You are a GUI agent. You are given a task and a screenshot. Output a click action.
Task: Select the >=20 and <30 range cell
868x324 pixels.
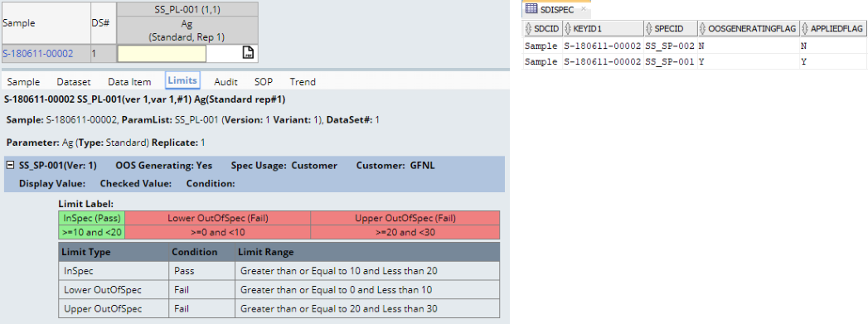click(x=405, y=232)
